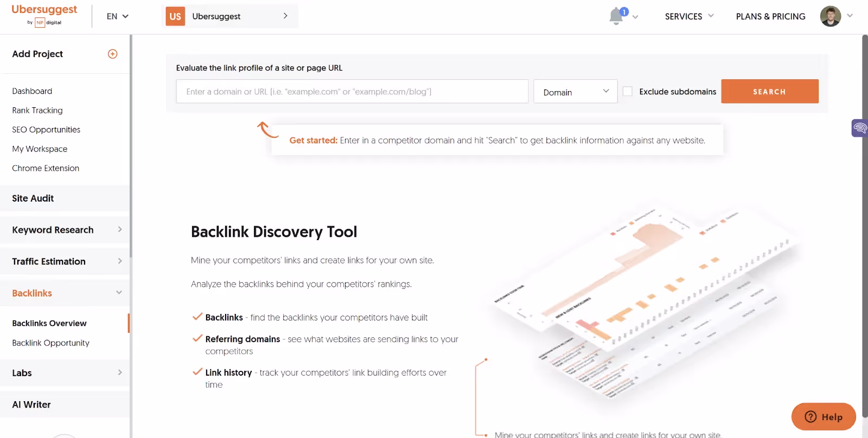
Task: Click the Get started hint text
Action: point(497,140)
